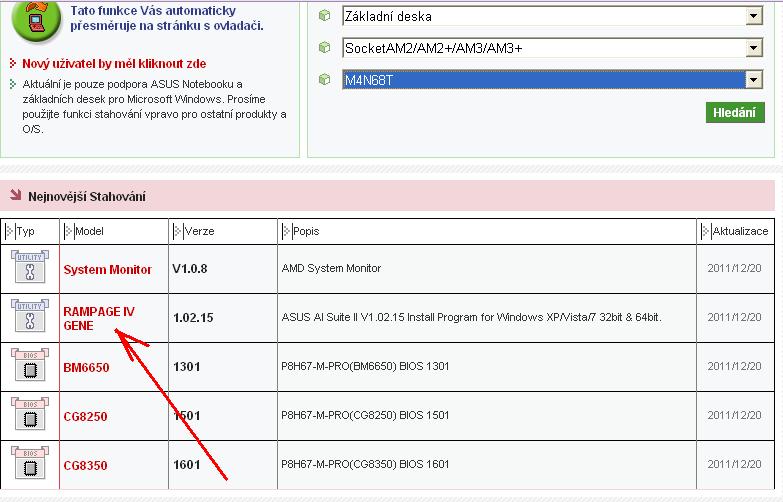The height and width of the screenshot is (502, 783).
Task: Click the Nejnovější Stahování section heading
Action: tap(87, 197)
